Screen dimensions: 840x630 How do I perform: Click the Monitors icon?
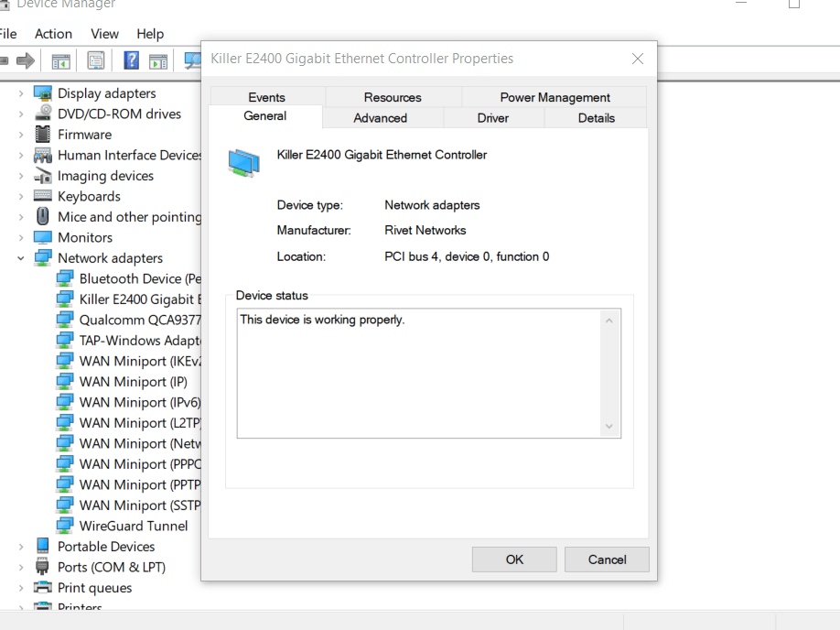click(43, 237)
